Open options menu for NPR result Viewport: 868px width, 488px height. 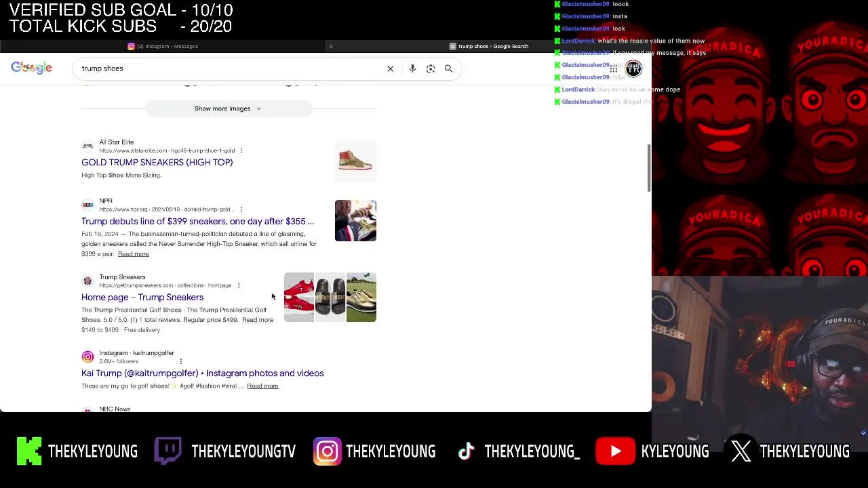(x=241, y=209)
